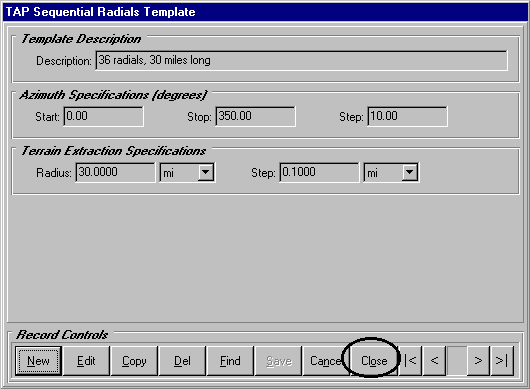Image resolution: width=530 pixels, height=389 pixels.
Task: Click the Edit record button
Action: click(x=86, y=361)
